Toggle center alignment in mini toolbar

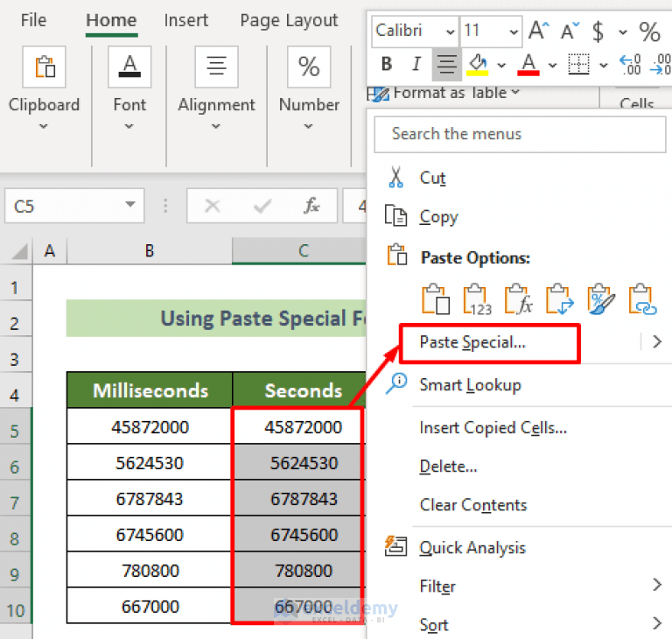(x=447, y=64)
